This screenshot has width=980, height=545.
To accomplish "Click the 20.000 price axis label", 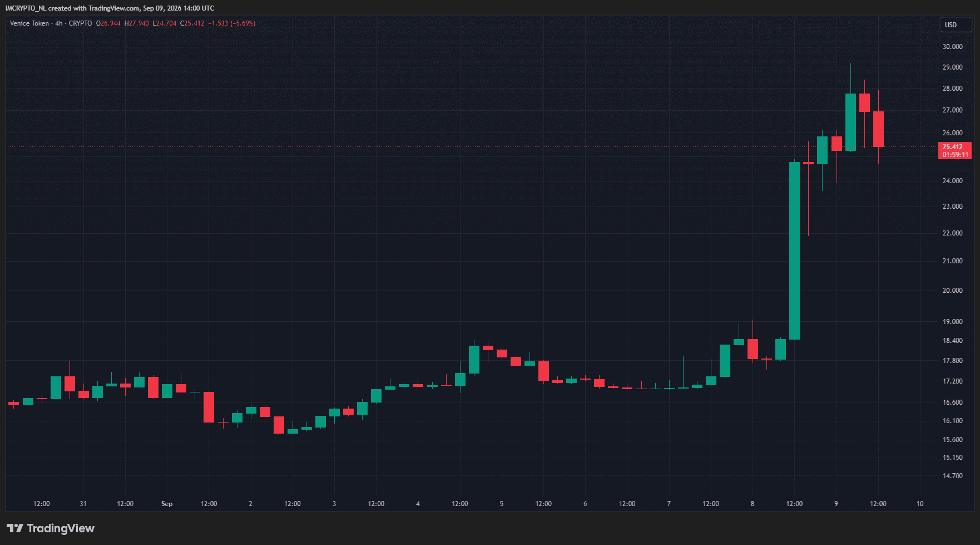I will [953, 291].
